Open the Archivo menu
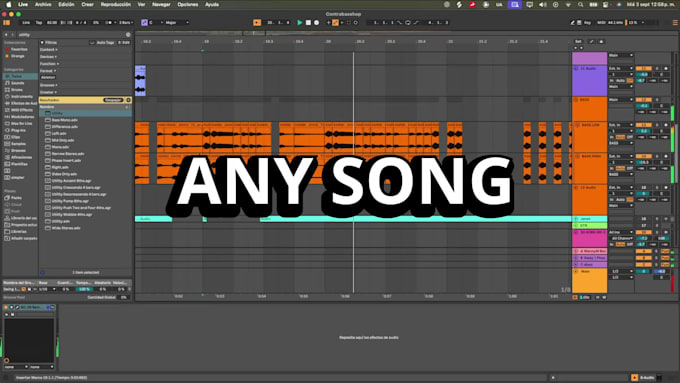Viewport: 680px width, 383px height. (42, 4)
